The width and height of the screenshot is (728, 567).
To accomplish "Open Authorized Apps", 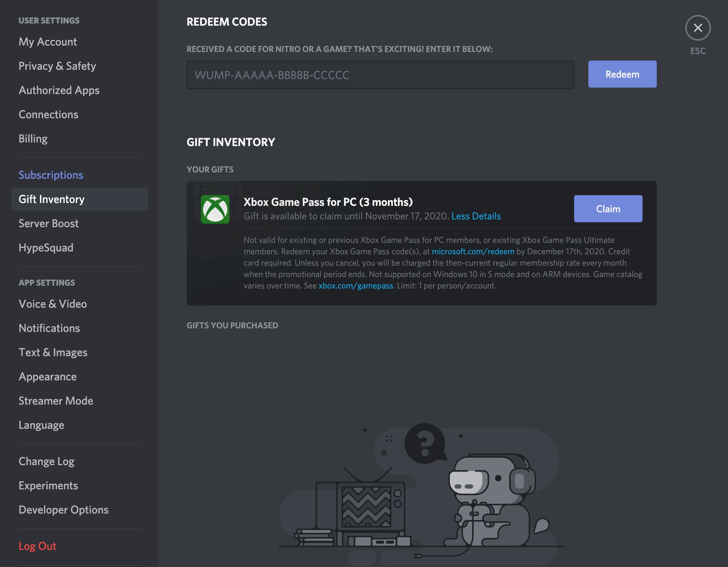I will click(59, 90).
